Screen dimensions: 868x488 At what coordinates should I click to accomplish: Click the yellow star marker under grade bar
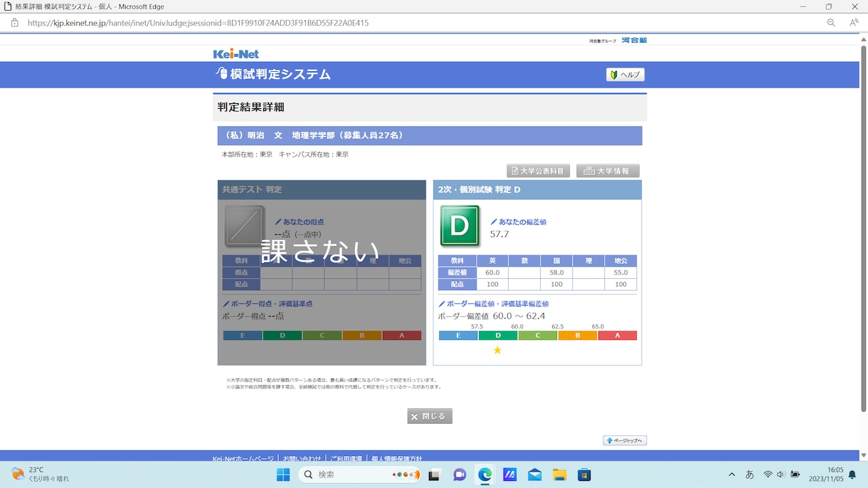[x=497, y=350]
